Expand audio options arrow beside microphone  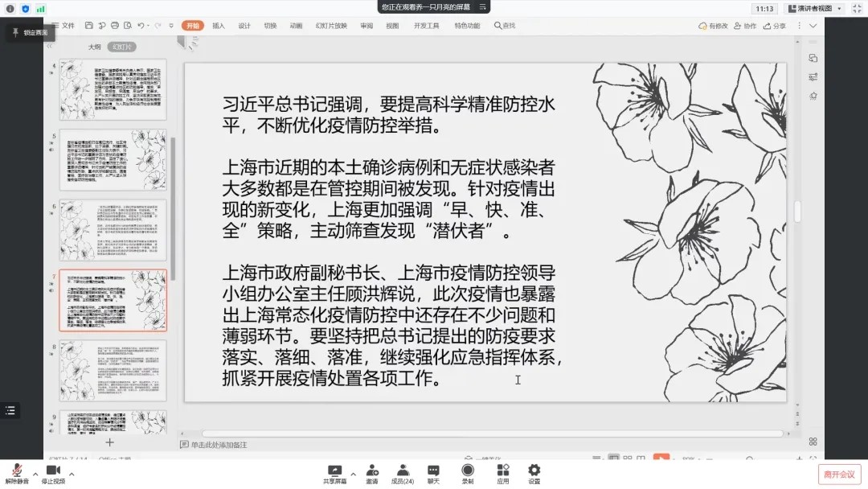click(x=35, y=474)
